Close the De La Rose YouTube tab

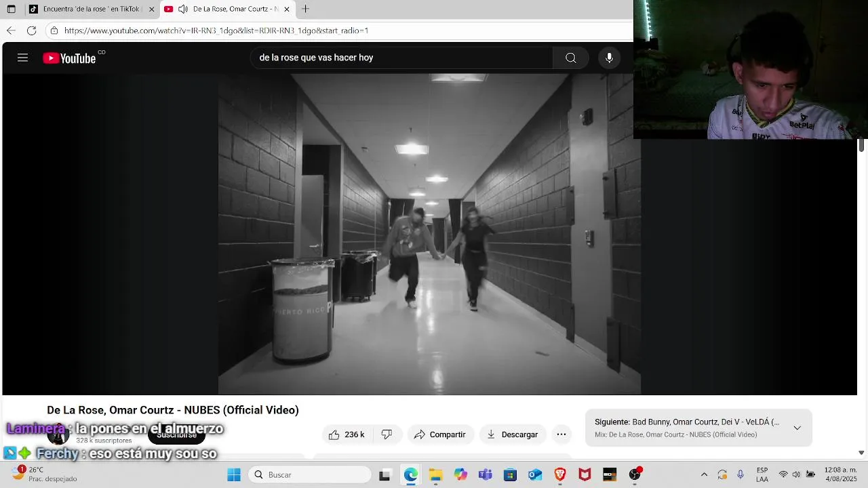[287, 9]
